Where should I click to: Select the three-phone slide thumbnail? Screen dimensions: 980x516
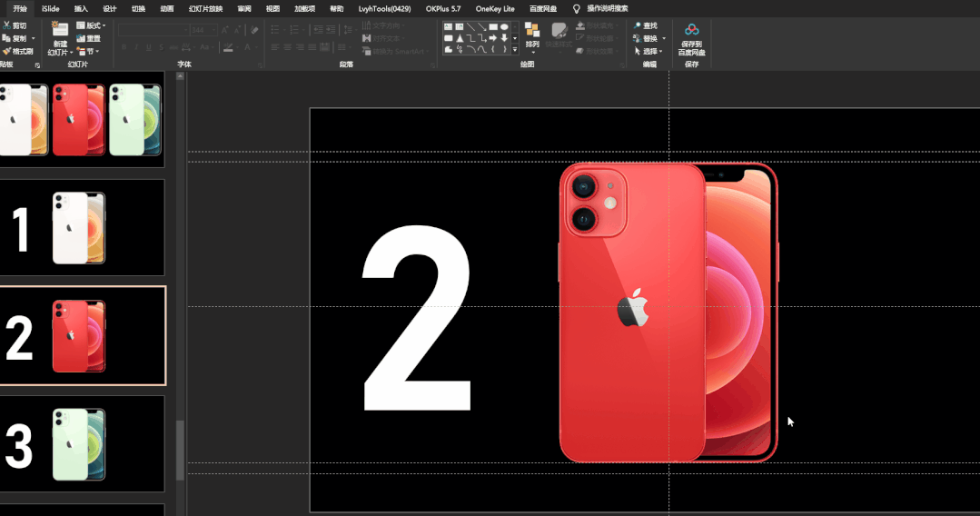click(x=82, y=120)
